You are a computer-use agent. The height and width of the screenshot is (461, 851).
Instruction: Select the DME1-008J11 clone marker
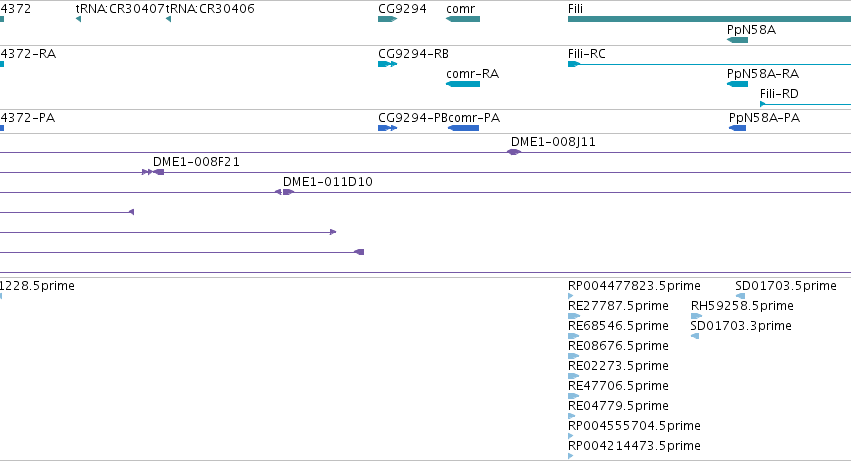[514, 152]
